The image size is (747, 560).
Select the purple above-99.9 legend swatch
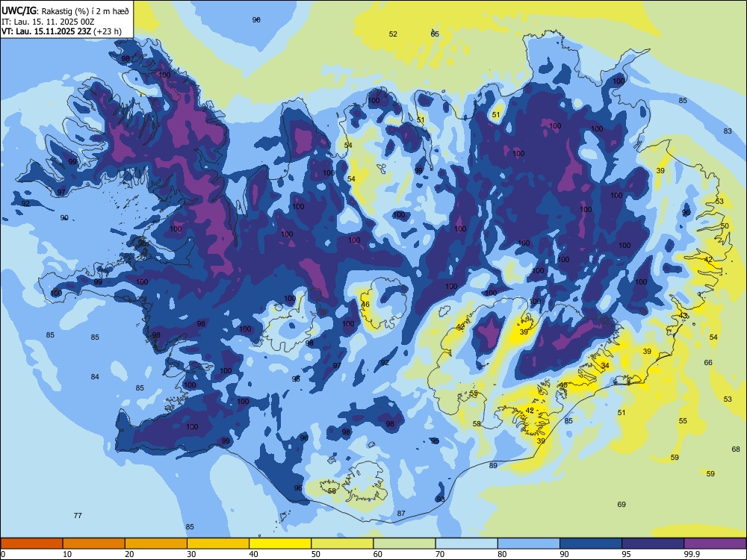click(x=715, y=544)
